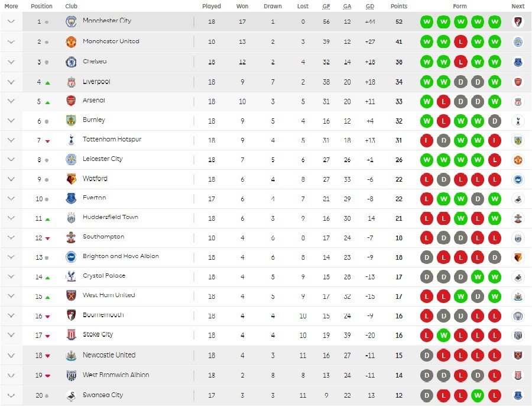Screen dimensions: 532x406
Task: Expand more info for Liverpool row
Action: 11,82
